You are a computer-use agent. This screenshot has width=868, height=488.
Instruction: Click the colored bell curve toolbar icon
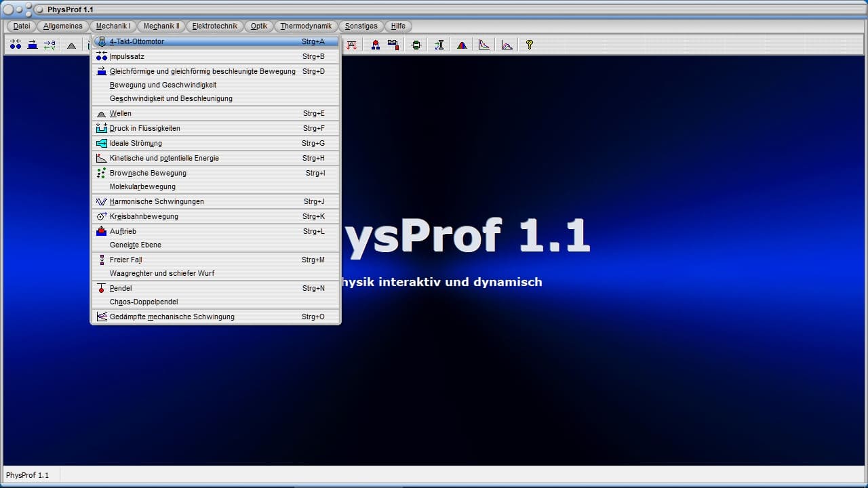pos(462,45)
